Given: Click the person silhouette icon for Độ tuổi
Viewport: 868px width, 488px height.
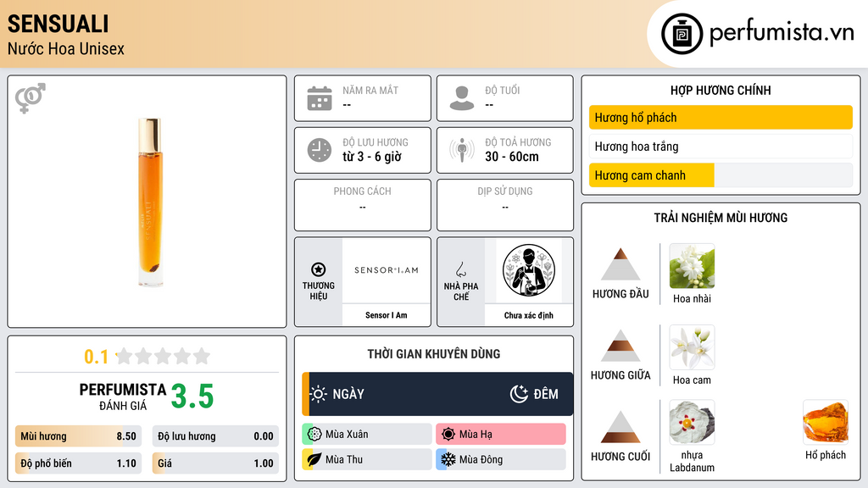Looking at the screenshot, I should 462,98.
